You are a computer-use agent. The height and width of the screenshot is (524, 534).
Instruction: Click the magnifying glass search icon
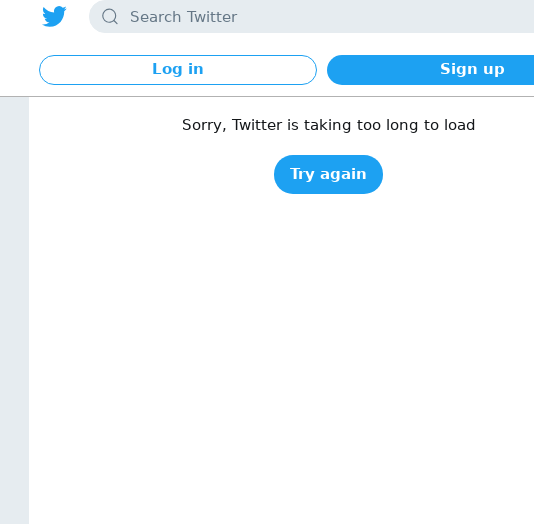110,16
